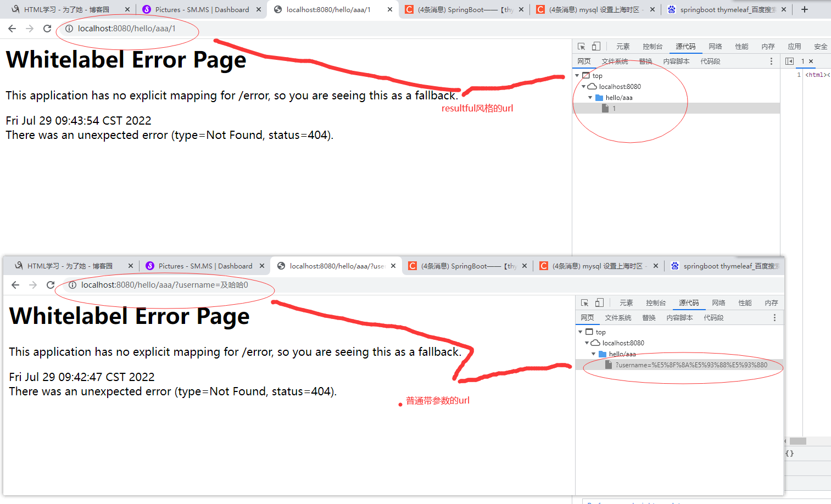The image size is (831, 504).
Task: Open the mysql 设置上海时区 tab in upper window
Action: [x=590, y=9]
